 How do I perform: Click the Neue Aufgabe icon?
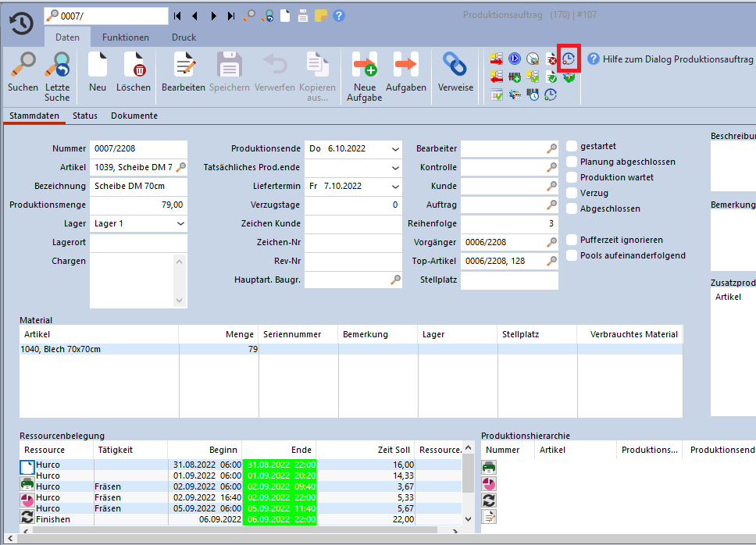coord(365,66)
